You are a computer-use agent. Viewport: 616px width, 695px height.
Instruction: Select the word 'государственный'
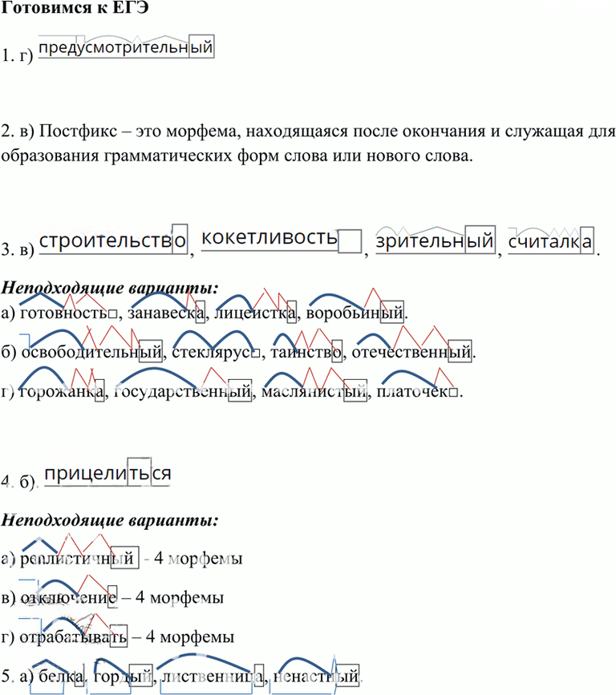pyautogui.click(x=183, y=391)
